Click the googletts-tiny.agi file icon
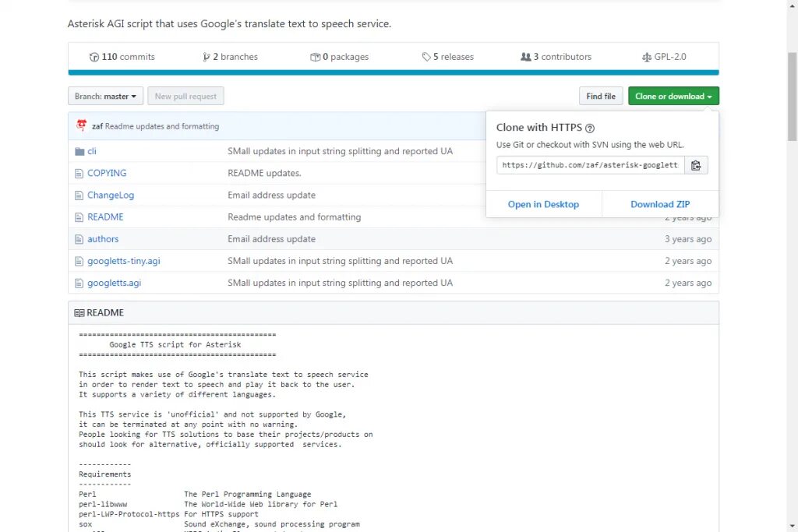 [79, 262]
